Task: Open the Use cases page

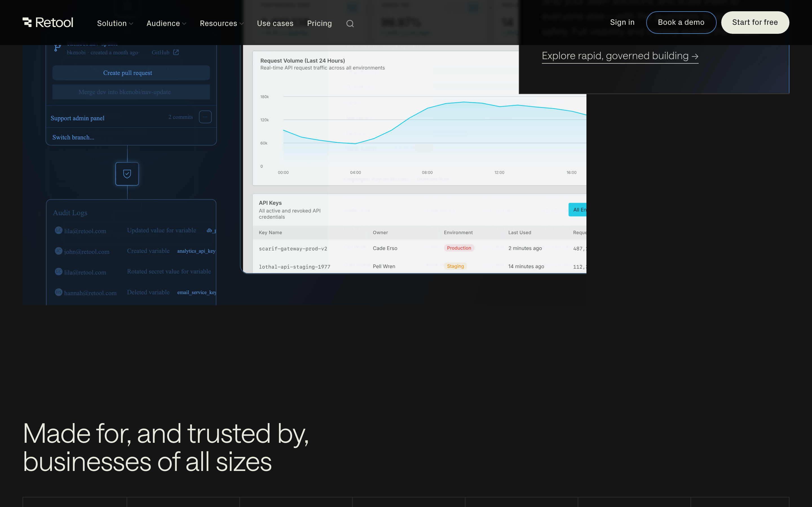Action: coord(275,23)
